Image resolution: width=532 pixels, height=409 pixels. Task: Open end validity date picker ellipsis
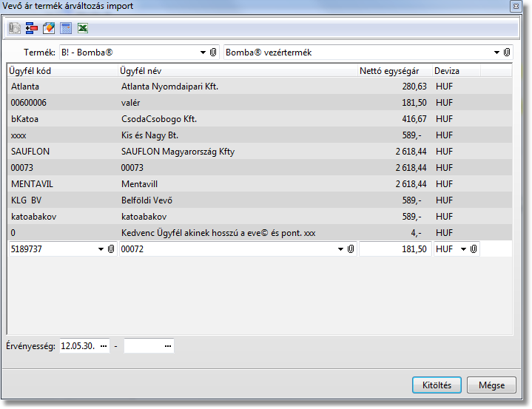pyautogui.click(x=168, y=346)
